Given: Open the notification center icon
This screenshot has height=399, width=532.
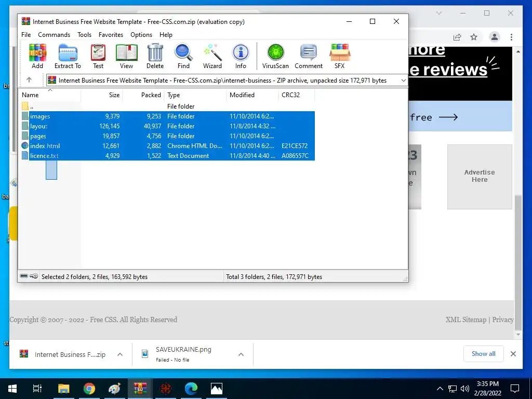Looking at the screenshot, I should point(515,389).
